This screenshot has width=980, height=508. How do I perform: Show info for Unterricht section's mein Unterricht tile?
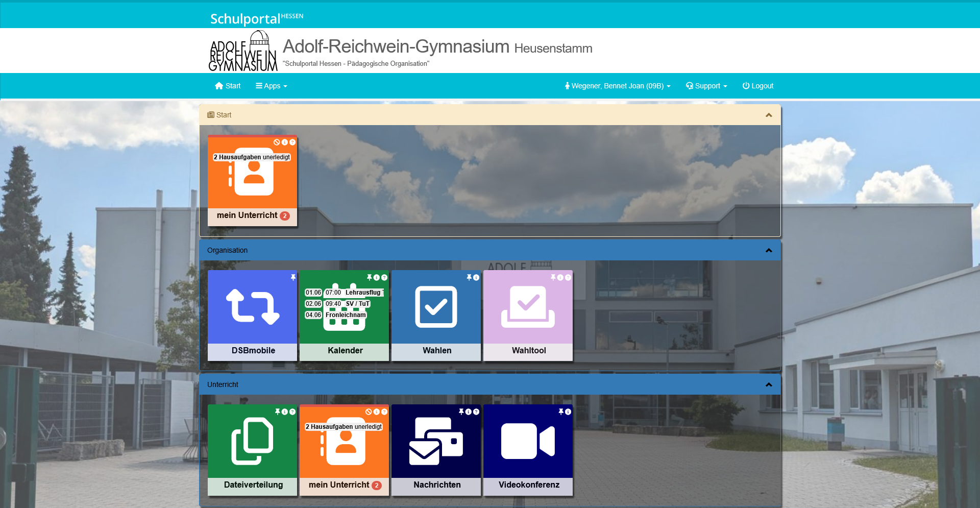pyautogui.click(x=377, y=412)
